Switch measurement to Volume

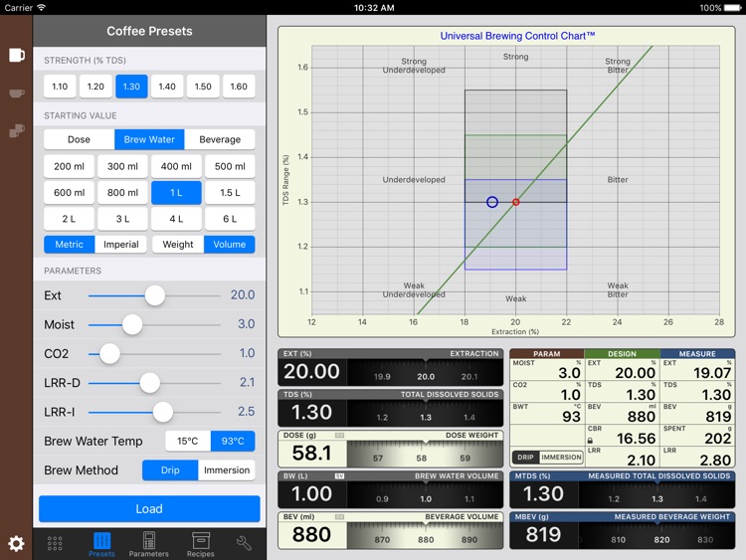pos(230,245)
